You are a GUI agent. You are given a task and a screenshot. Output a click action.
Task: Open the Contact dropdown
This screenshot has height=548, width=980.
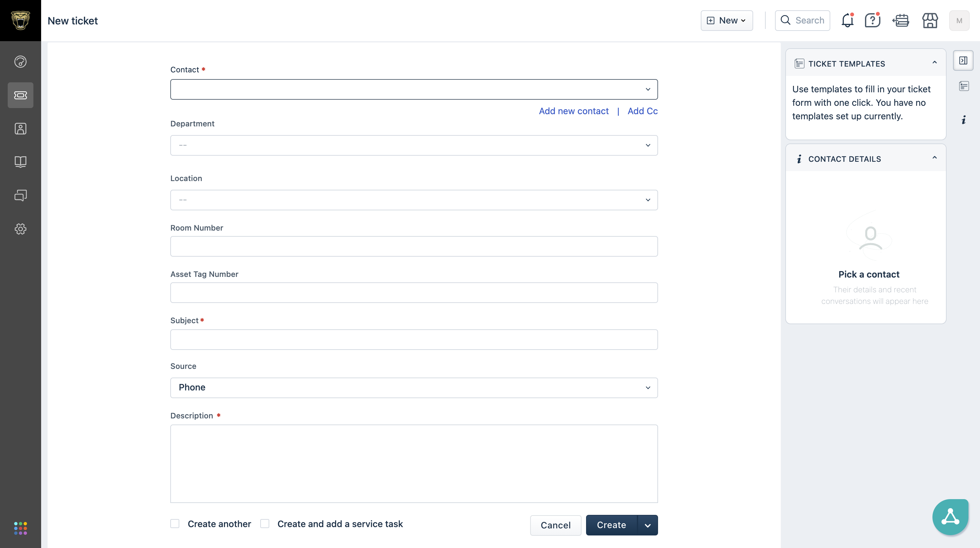(x=414, y=89)
